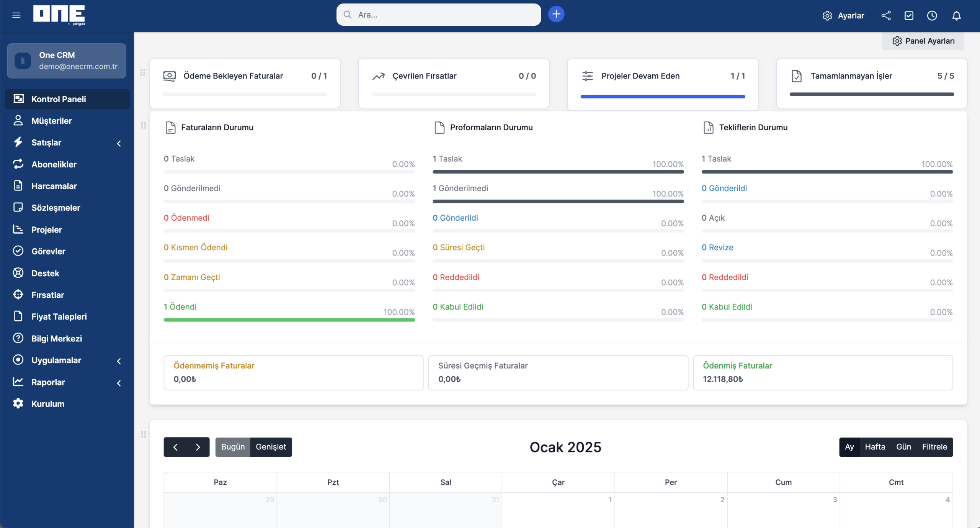Expand the Raporlar submenu
Viewport: 980px width, 528px height.
tap(119, 383)
